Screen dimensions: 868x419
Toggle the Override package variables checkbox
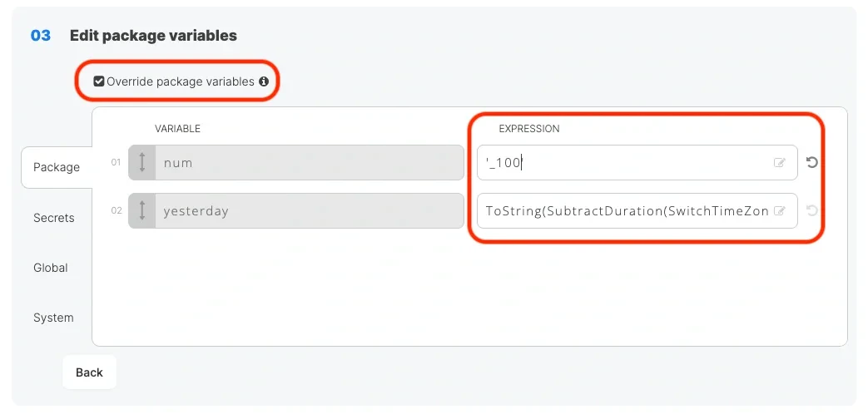coord(99,81)
